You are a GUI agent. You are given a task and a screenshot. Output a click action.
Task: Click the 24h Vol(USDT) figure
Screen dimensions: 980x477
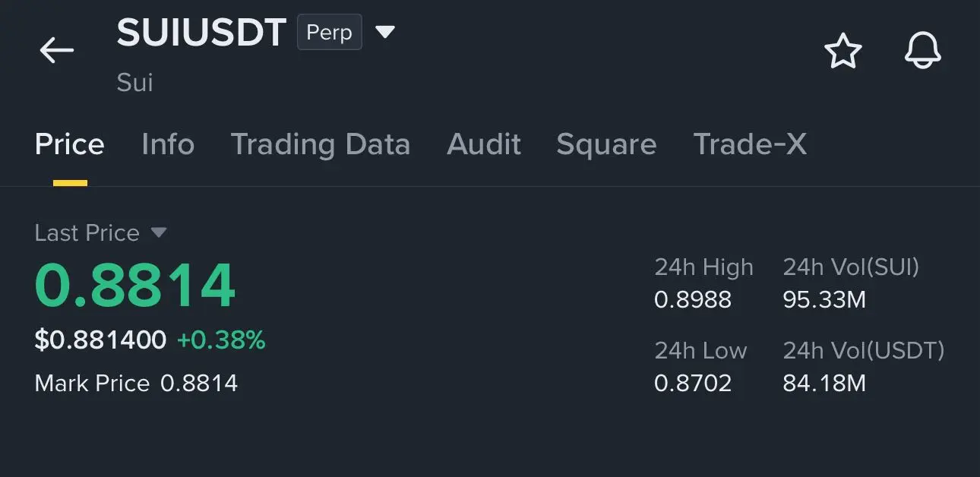(824, 384)
